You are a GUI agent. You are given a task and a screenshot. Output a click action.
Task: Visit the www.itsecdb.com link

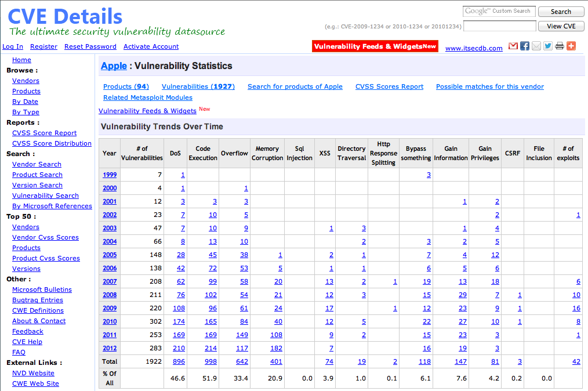point(474,48)
